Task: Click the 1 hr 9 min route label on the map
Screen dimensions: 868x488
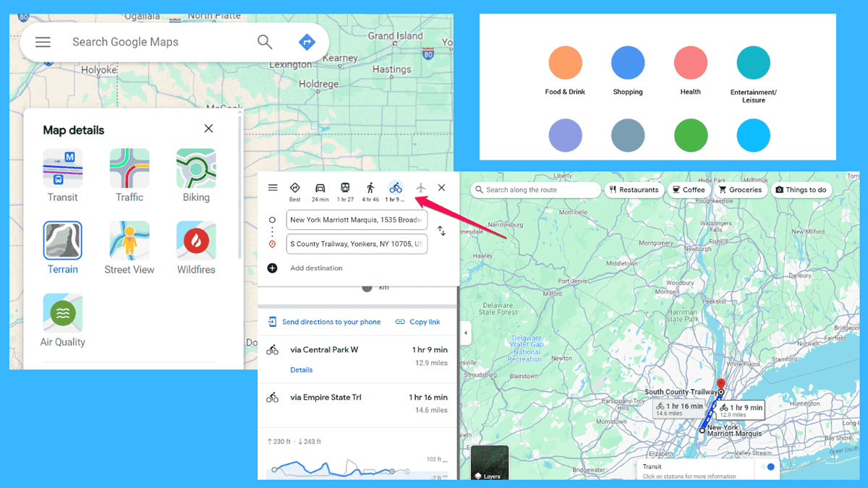Action: point(741,410)
